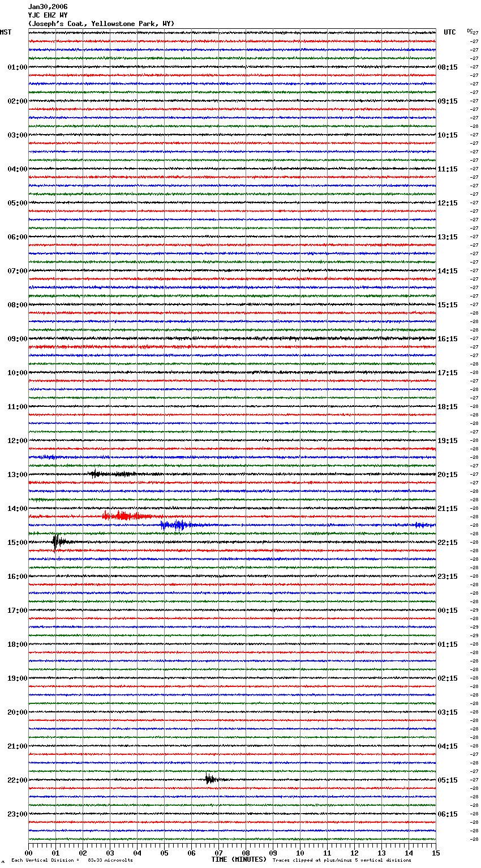Click the small blue burst near minute 14
Image resolution: width=481 pixels, height=868 pixels.
pyautogui.click(x=420, y=525)
